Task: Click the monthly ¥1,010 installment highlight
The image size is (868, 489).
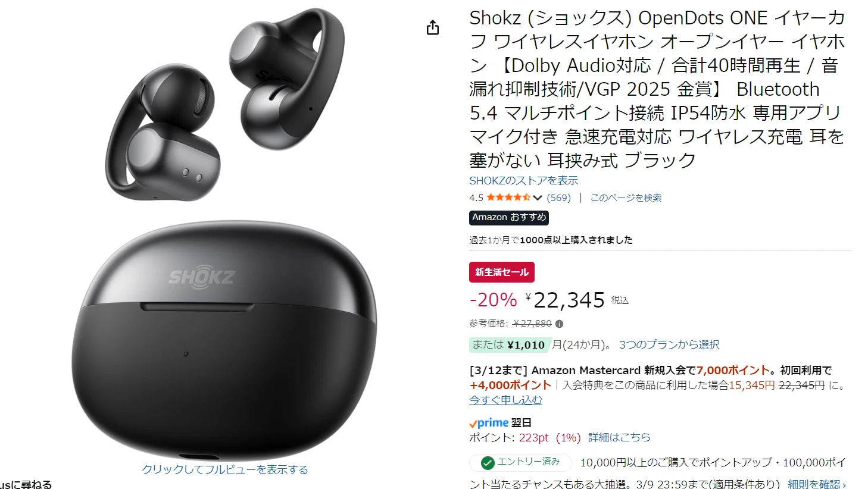Action: pos(509,344)
